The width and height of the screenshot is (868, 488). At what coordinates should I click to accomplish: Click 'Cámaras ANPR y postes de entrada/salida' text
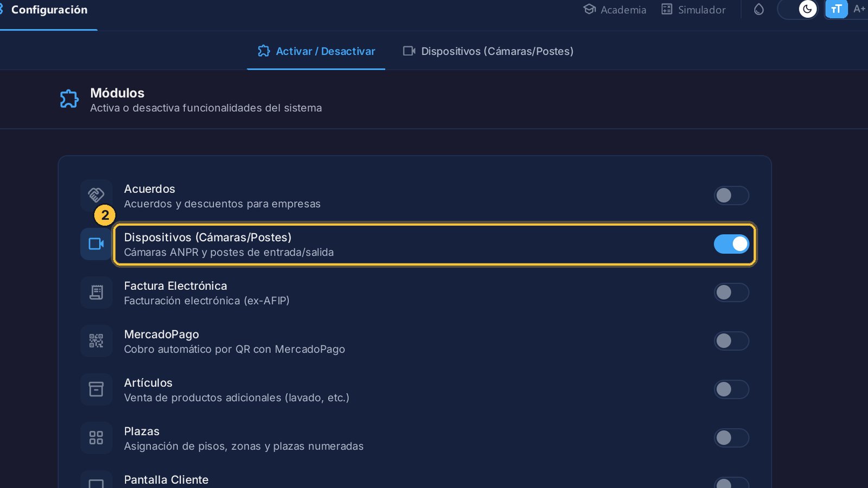click(229, 252)
